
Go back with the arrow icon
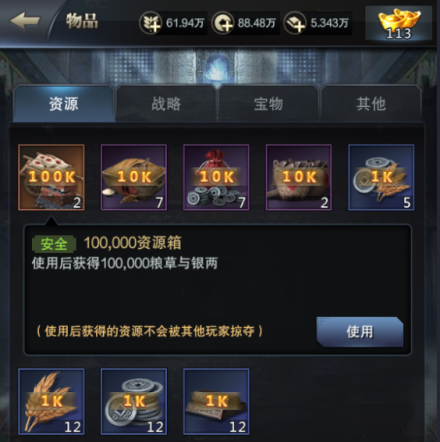(x=25, y=21)
